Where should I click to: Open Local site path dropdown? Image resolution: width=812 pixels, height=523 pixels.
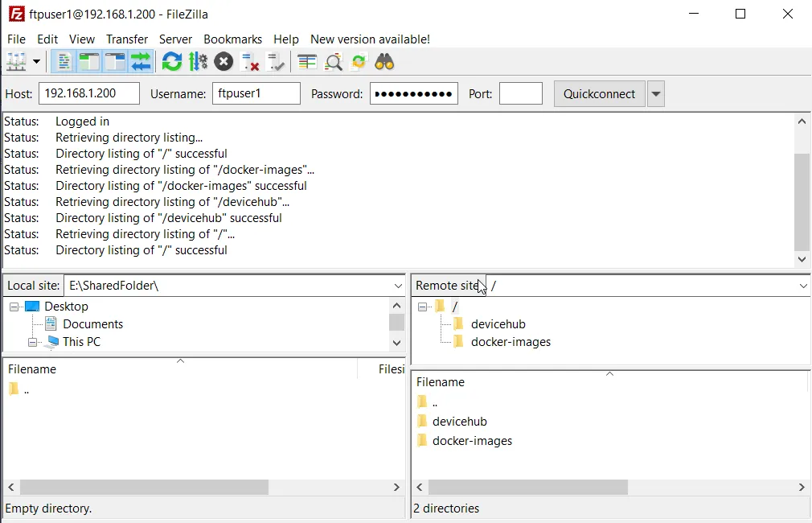[398, 286]
